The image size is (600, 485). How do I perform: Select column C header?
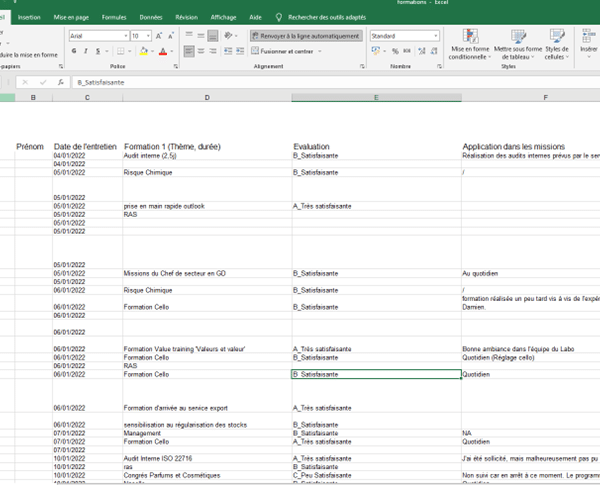87,98
